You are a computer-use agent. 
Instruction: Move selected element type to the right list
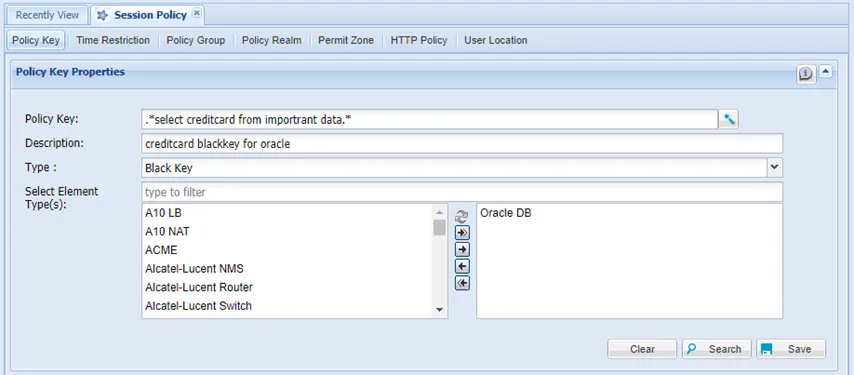pos(462,250)
